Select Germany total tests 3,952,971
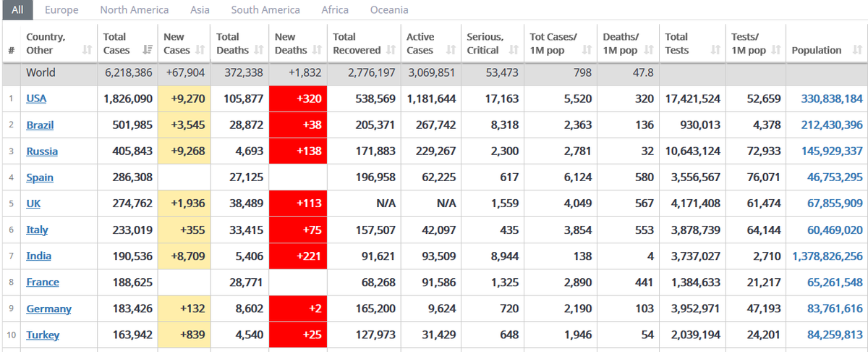This screenshot has height=352, width=868. [x=693, y=309]
